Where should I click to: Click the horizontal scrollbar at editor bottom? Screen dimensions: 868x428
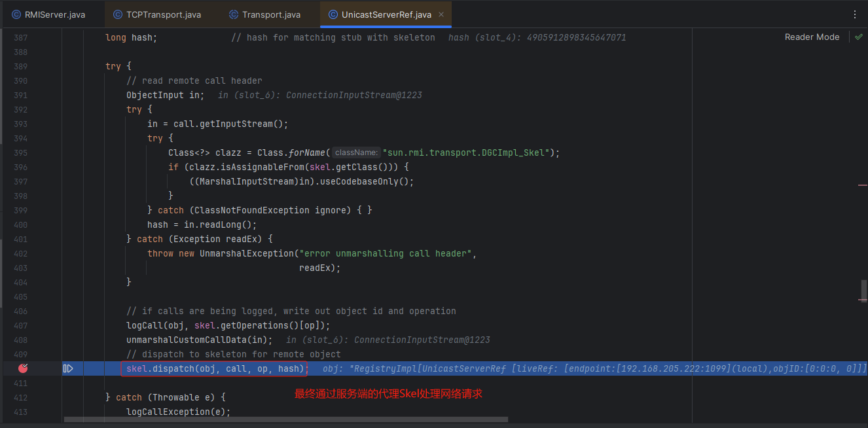[285, 419]
